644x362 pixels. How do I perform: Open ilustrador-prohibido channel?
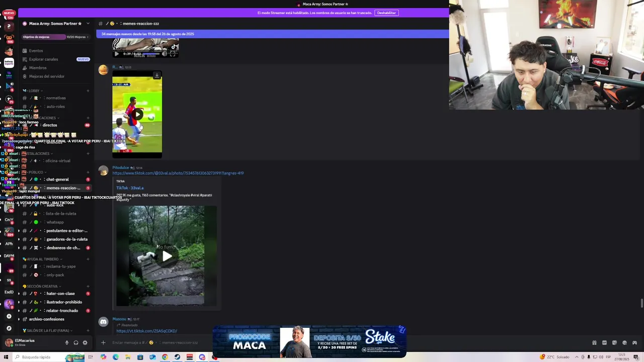pyautogui.click(x=56, y=302)
